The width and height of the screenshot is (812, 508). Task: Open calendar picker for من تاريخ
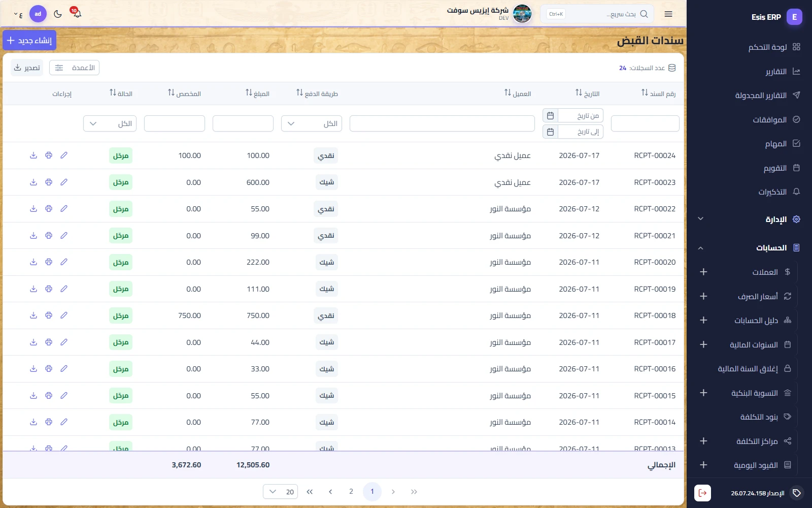coord(550,115)
